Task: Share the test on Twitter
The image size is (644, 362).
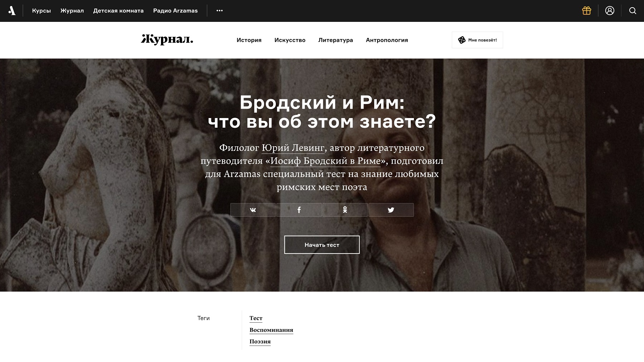Action: pos(391,210)
